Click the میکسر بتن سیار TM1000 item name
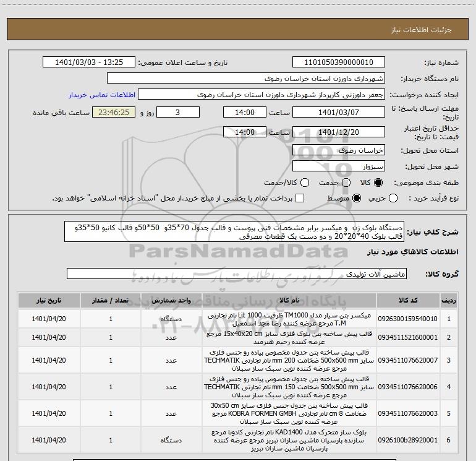Viewport: 476px width, 461px height. [289, 319]
